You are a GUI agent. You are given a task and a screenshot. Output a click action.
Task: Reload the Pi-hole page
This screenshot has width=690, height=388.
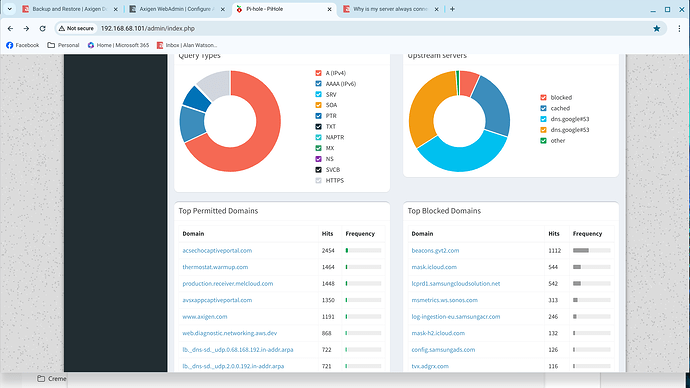pyautogui.click(x=42, y=28)
